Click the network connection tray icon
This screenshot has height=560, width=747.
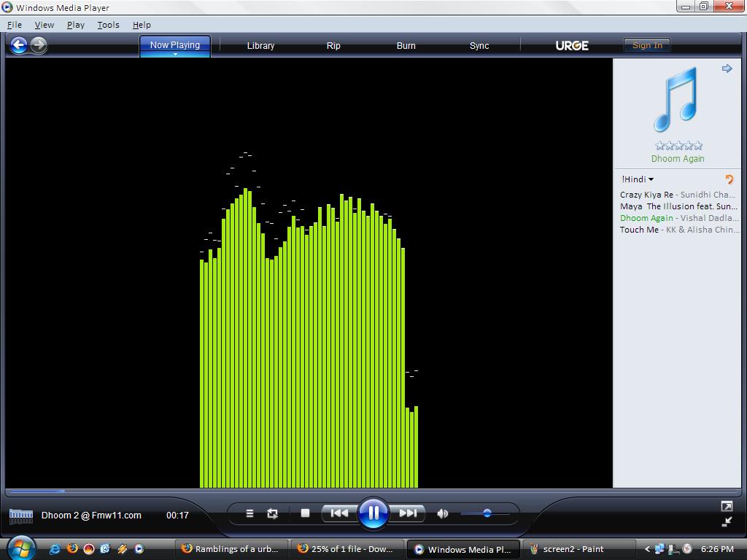coord(659,549)
